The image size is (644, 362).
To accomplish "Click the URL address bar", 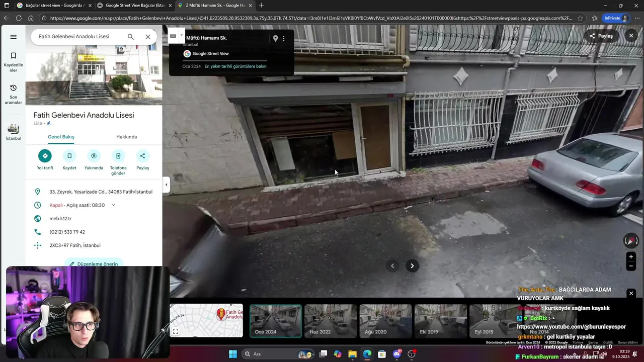I will tap(311, 18).
